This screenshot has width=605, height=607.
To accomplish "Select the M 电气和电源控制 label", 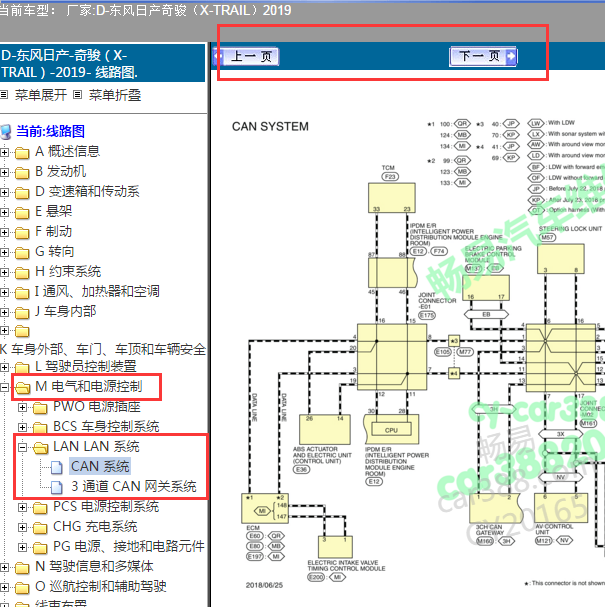I will pos(89,386).
